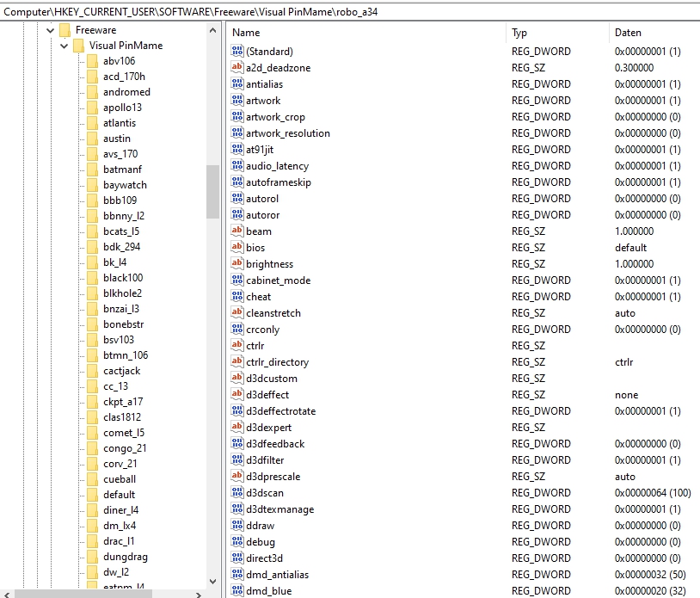Click the DWORD icon next to at91jit

click(x=237, y=149)
